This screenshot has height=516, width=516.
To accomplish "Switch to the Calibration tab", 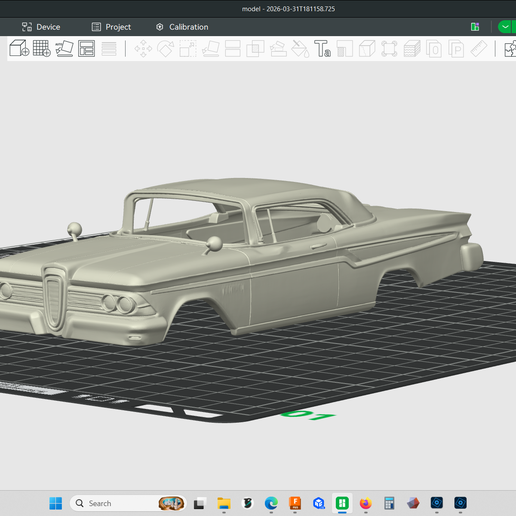I will 182,27.
